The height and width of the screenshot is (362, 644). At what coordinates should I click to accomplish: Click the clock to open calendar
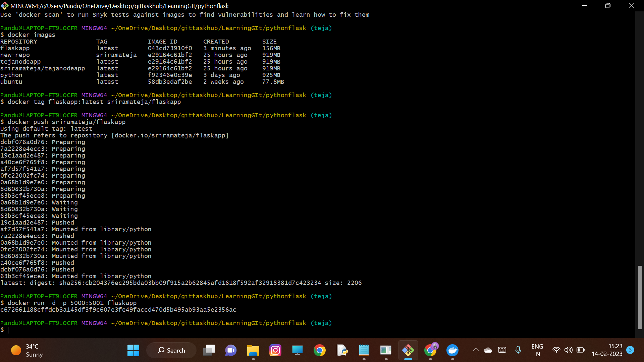click(608, 350)
